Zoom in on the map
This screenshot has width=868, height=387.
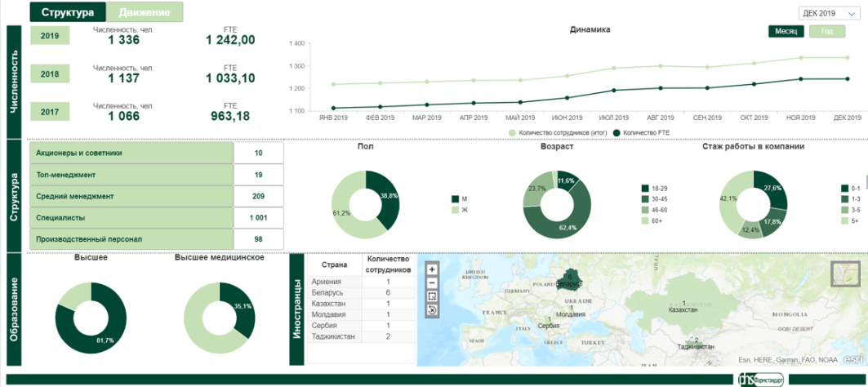(432, 269)
